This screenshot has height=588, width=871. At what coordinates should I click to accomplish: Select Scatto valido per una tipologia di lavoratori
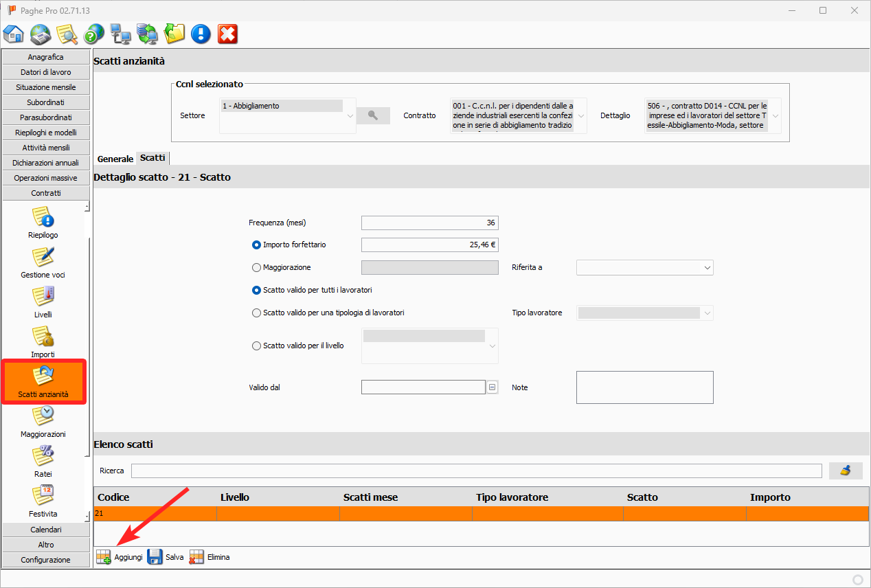(257, 313)
